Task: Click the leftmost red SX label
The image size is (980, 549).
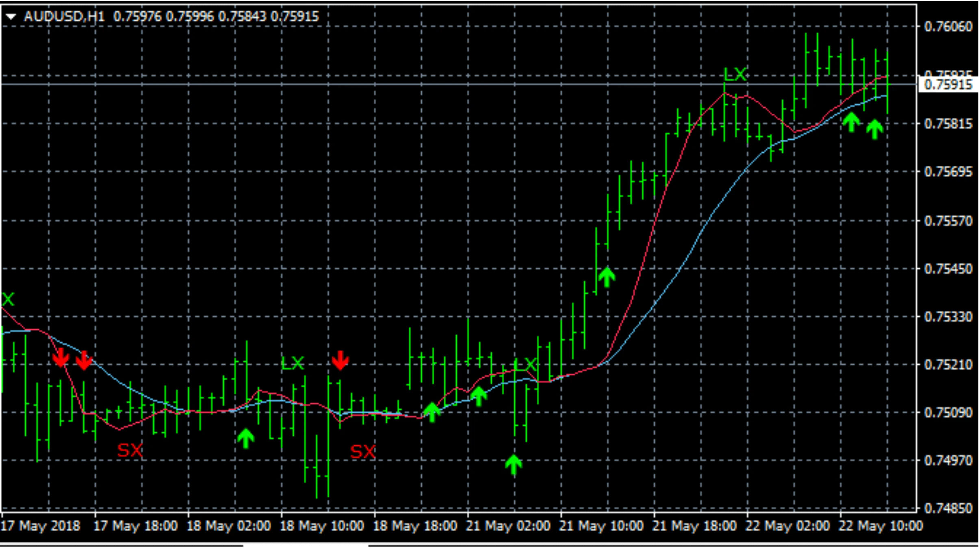Action: 130,450
